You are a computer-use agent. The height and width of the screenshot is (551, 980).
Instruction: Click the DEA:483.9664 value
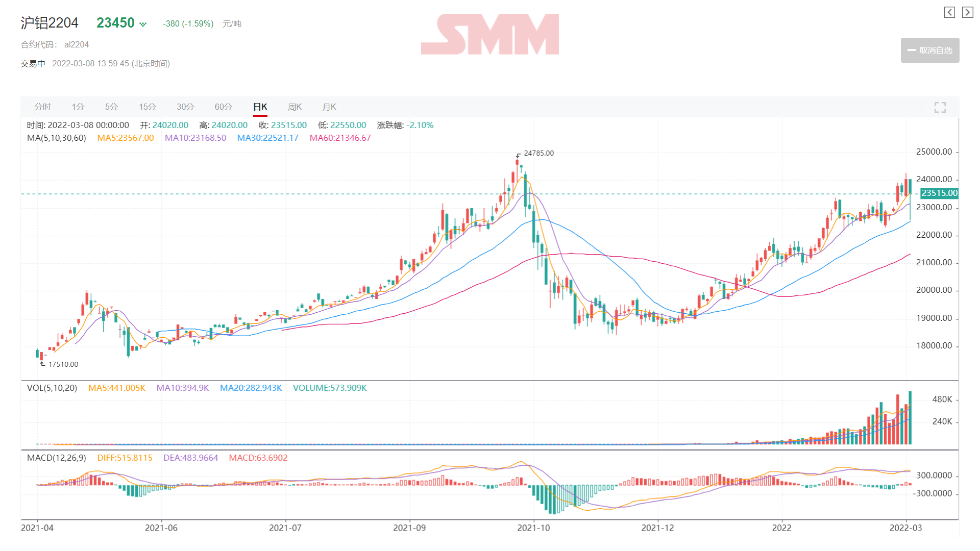pos(191,458)
